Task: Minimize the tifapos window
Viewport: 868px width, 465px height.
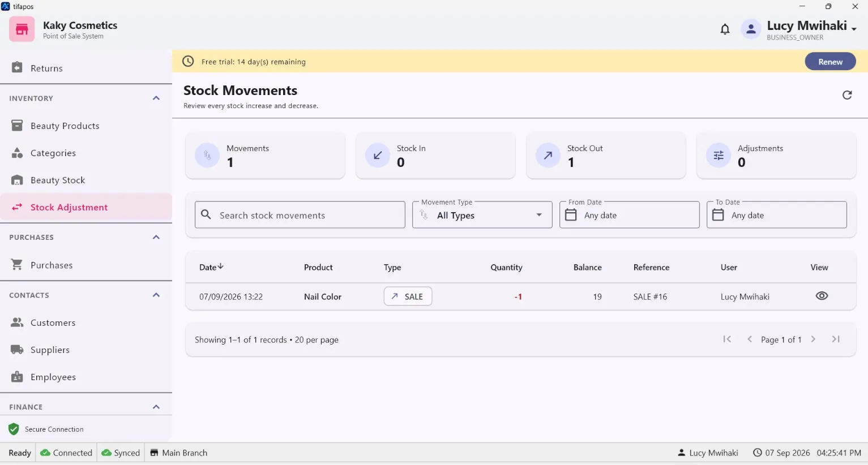Action: [802, 6]
